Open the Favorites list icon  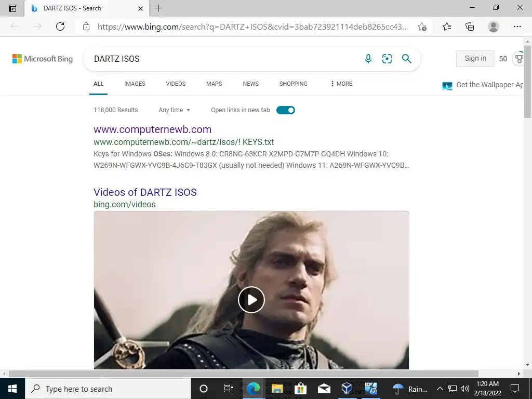446,26
